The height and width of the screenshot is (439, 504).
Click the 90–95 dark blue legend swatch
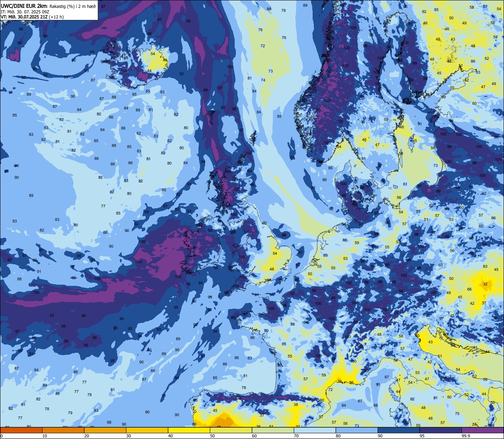click(x=398, y=430)
